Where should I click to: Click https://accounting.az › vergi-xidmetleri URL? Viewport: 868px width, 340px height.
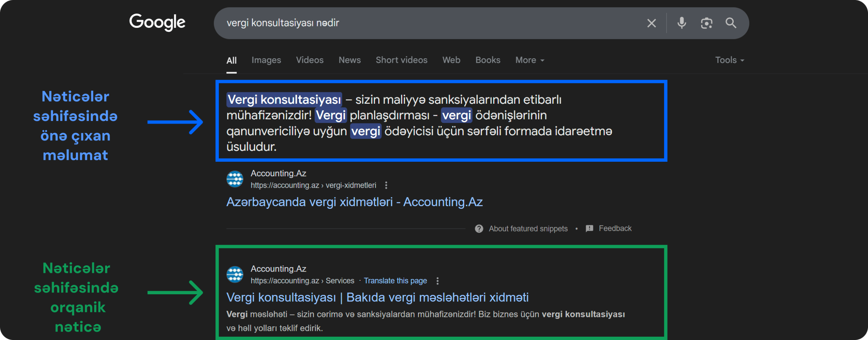click(313, 185)
